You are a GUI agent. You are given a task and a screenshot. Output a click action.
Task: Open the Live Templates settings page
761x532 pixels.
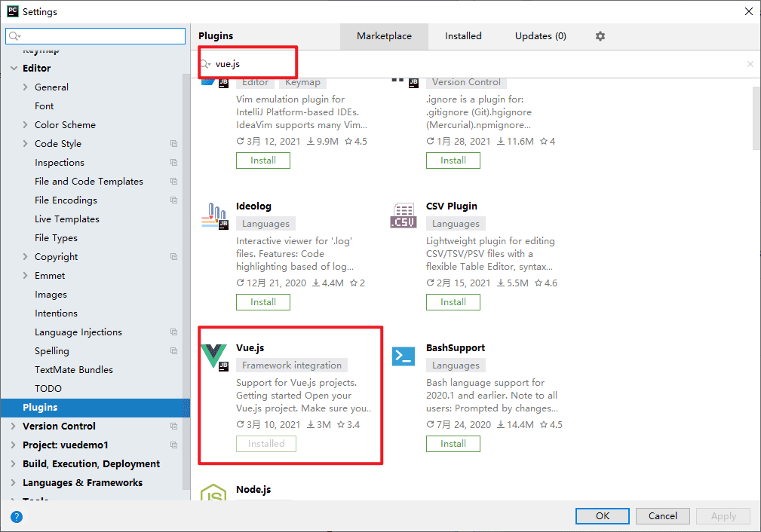[x=67, y=219]
